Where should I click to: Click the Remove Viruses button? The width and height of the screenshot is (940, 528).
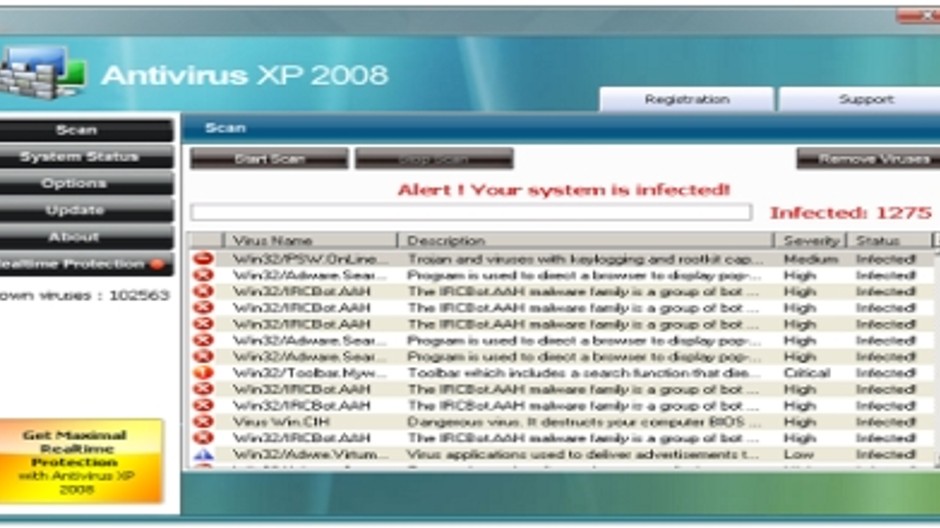point(868,159)
